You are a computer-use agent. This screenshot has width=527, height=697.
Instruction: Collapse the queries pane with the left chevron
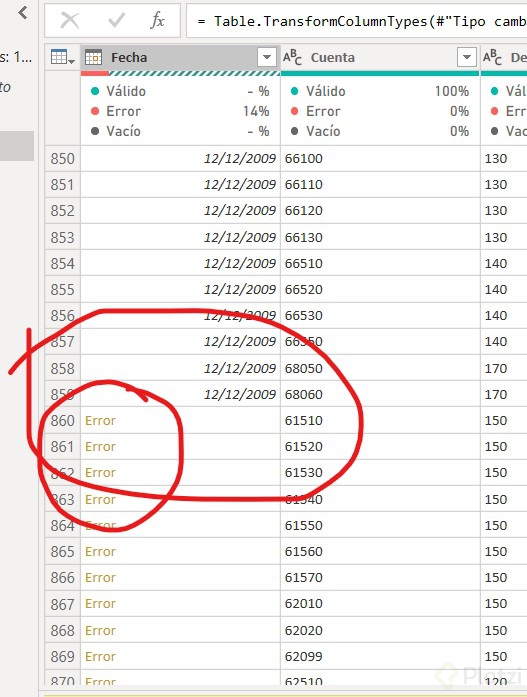23,13
